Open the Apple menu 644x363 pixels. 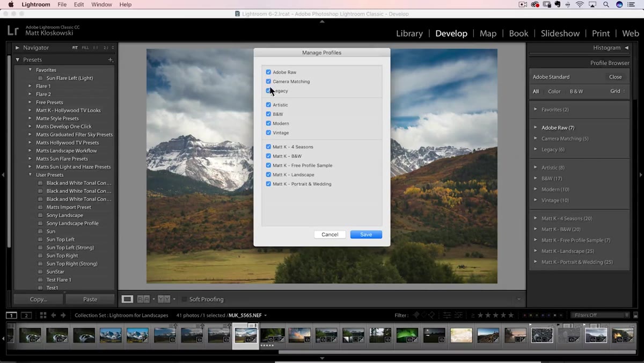11,4
